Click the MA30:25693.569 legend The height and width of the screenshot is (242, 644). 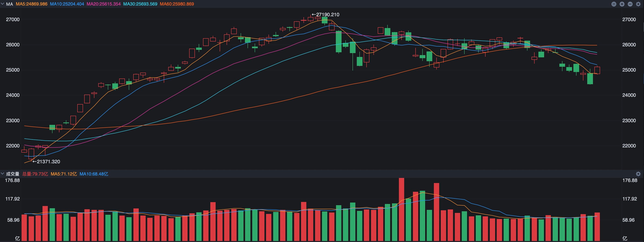(140, 4)
